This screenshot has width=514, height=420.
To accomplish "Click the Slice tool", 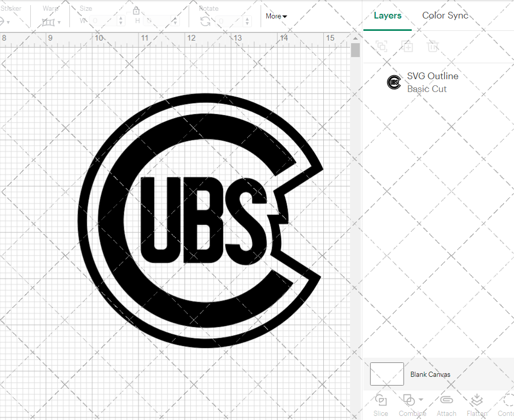I will click(x=381, y=401).
